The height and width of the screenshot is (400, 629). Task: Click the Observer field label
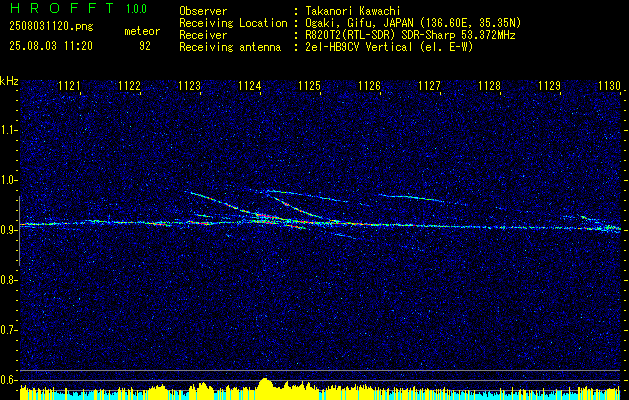click(x=203, y=11)
